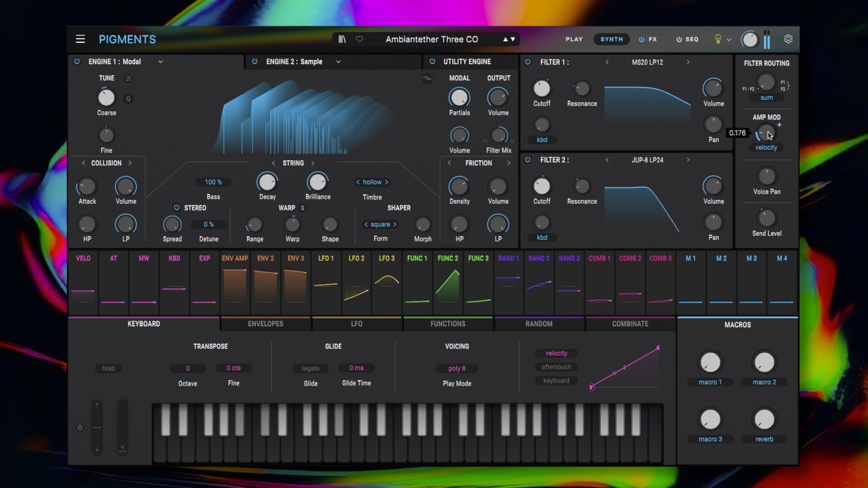Adjust the Filter 1 Cutoff knob
This screenshot has width=868, height=488.
[542, 88]
